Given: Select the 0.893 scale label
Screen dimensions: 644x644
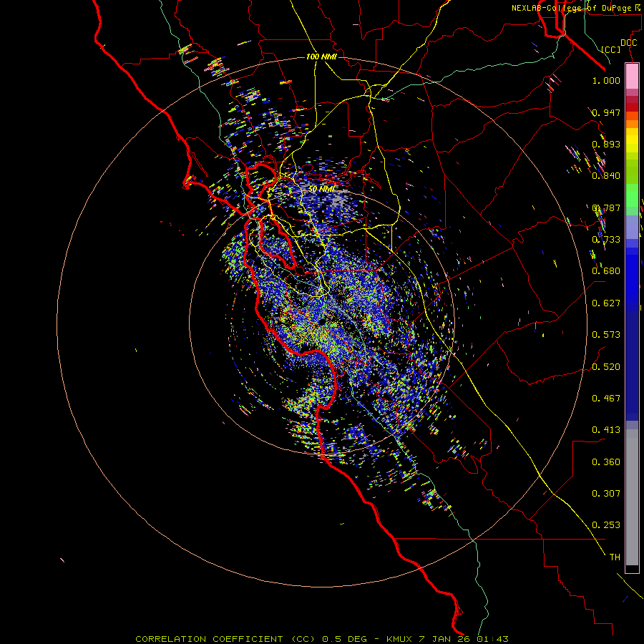Looking at the screenshot, I should tap(606, 144).
